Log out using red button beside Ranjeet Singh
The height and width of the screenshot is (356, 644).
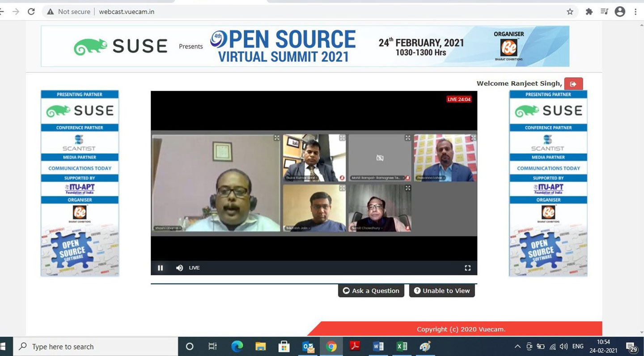[573, 84]
